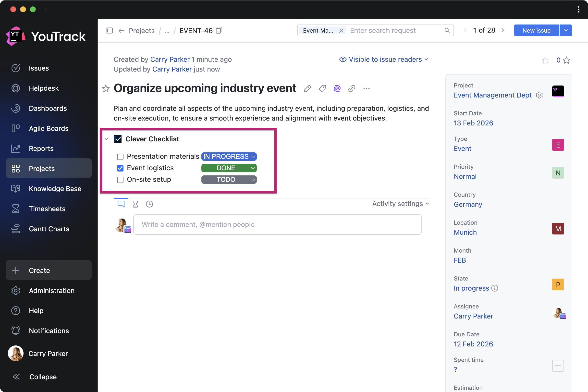Image resolution: width=588 pixels, height=392 pixels.
Task: Copy issue link with chain icon
Action: point(352,88)
